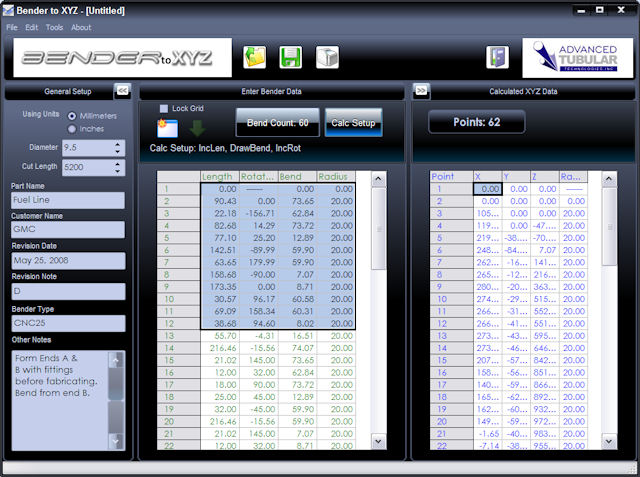
Task: Click the Bend Count: 60 button
Action: 277,123
